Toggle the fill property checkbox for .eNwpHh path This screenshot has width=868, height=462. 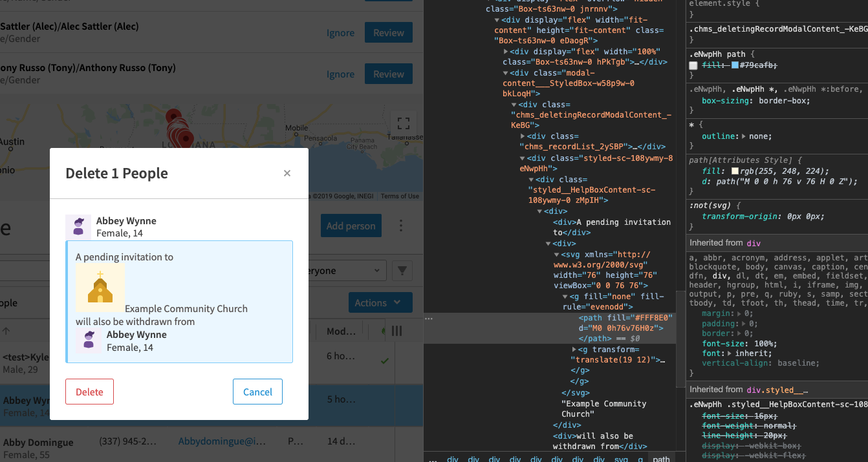(693, 65)
